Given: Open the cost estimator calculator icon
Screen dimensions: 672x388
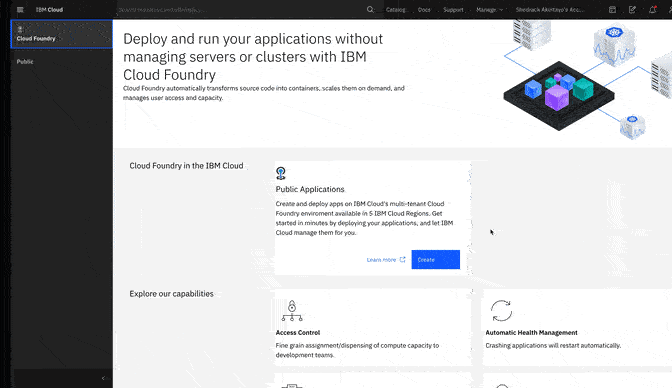Looking at the screenshot, I should coord(612,9).
